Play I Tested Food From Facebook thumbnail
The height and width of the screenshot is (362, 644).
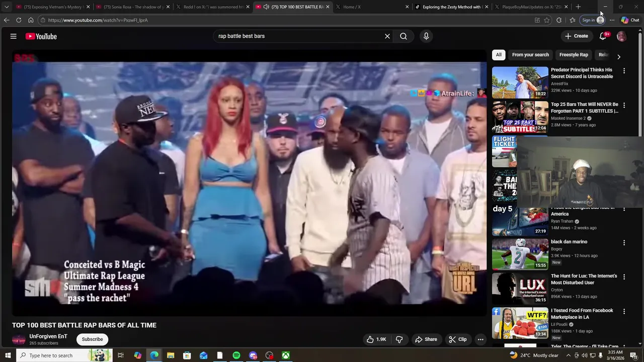tap(520, 323)
